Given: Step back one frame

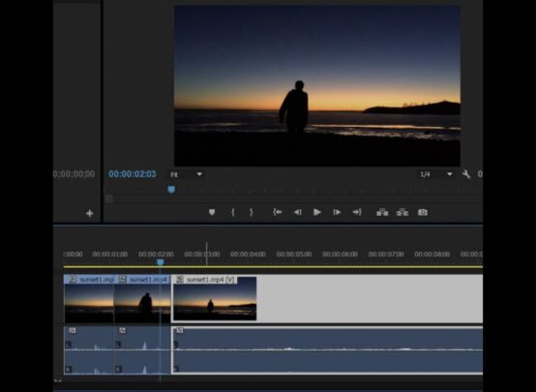Looking at the screenshot, I should tap(297, 212).
